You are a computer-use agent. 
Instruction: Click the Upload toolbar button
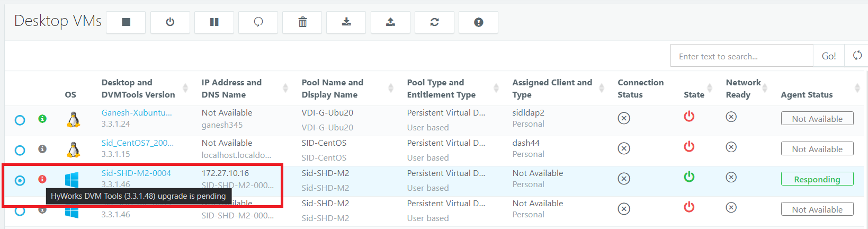390,22
